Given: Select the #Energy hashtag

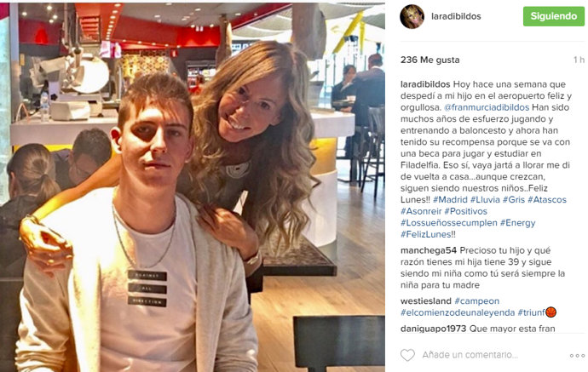Looking at the screenshot, I should [x=517, y=223].
